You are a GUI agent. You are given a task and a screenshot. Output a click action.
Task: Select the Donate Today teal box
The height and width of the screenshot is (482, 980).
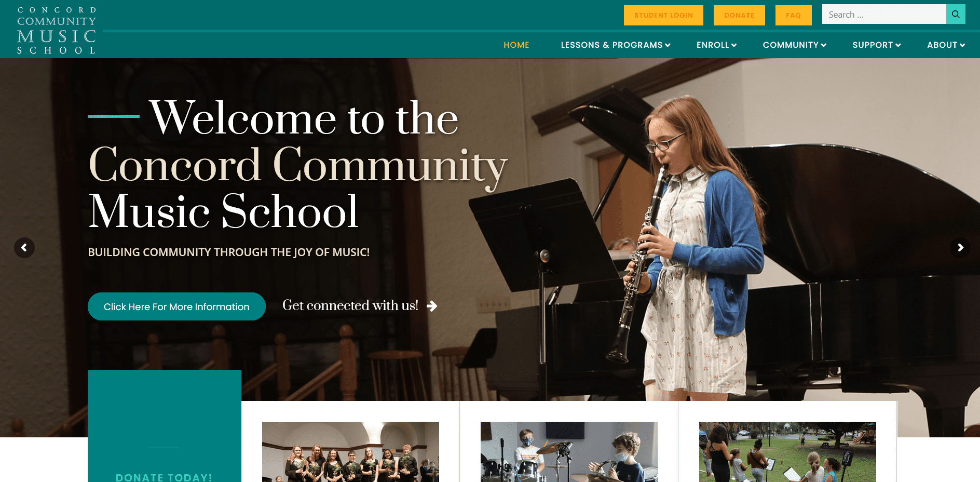tap(165, 426)
